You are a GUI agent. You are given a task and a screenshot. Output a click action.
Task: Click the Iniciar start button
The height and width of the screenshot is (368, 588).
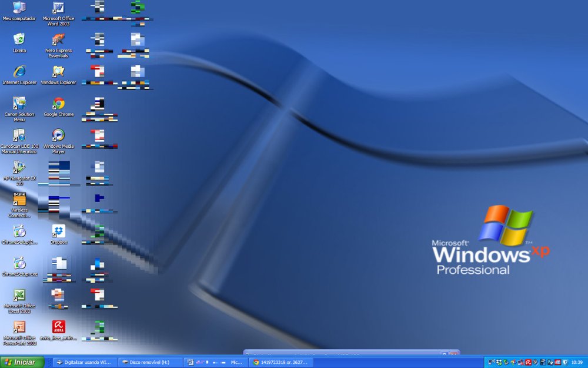pos(19,362)
